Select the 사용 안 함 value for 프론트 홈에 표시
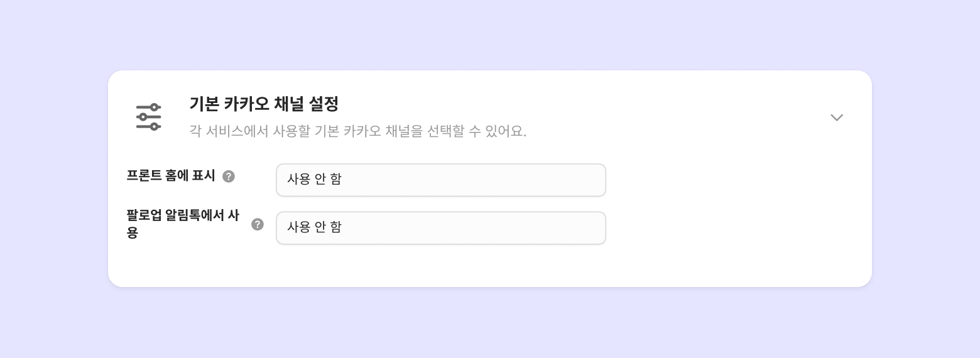980x358 pixels. 314,180
